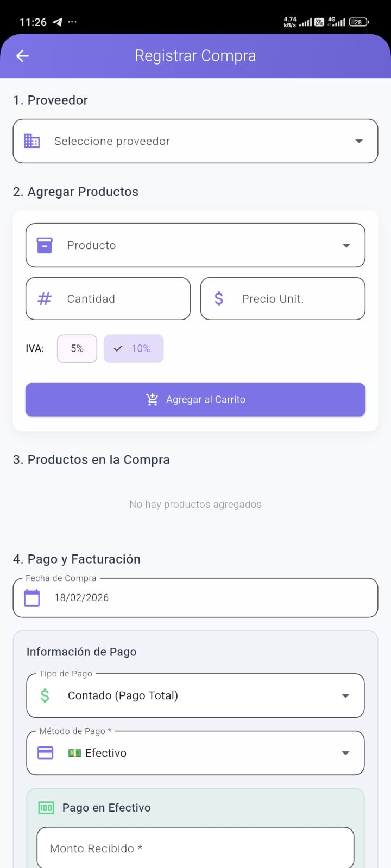Screen dimensions: 391x868
Task: Expand the Método de Pago dropdown arrow
Action: (x=345, y=753)
